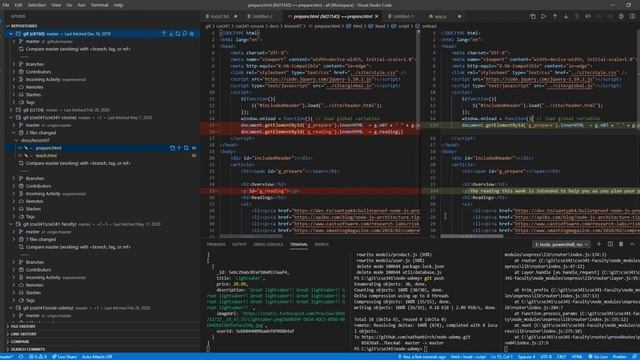Image resolution: width=640 pixels, height=360 pixels.
Task: Change CRLF line ending in status bar
Action: [x=562, y=357]
